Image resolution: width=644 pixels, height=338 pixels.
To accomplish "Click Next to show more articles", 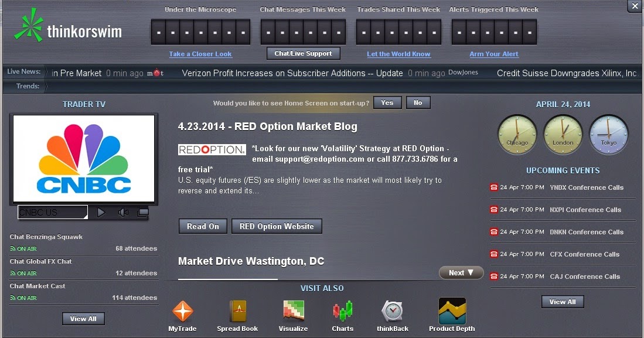I will pos(461,273).
